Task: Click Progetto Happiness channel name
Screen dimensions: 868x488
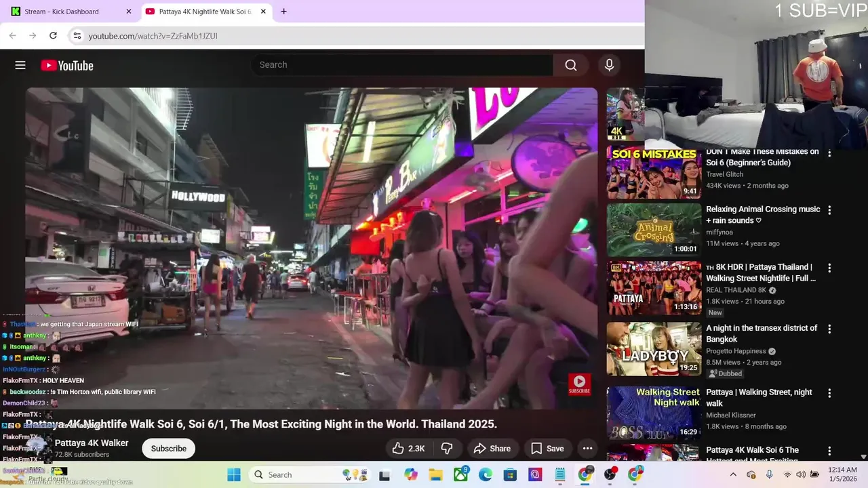Action: coord(736,351)
